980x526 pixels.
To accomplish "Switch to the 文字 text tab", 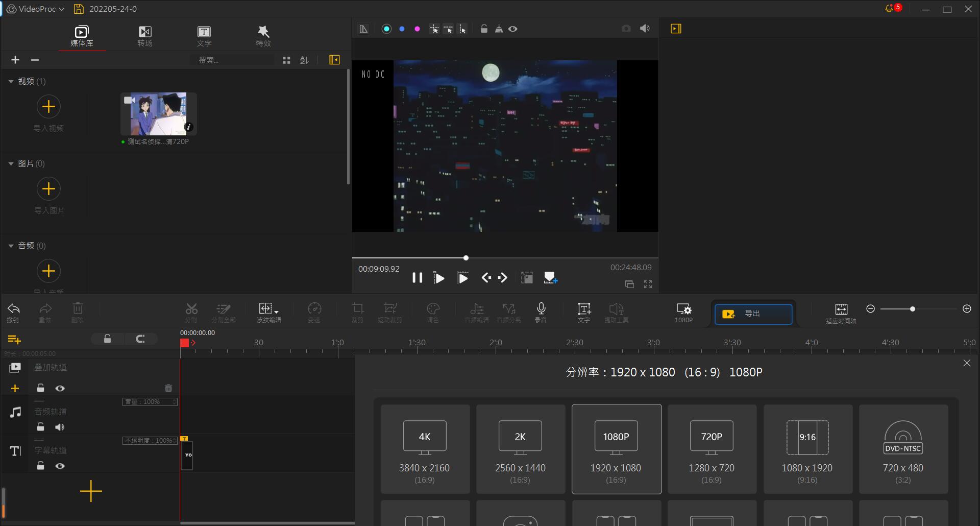I will pyautogui.click(x=204, y=36).
